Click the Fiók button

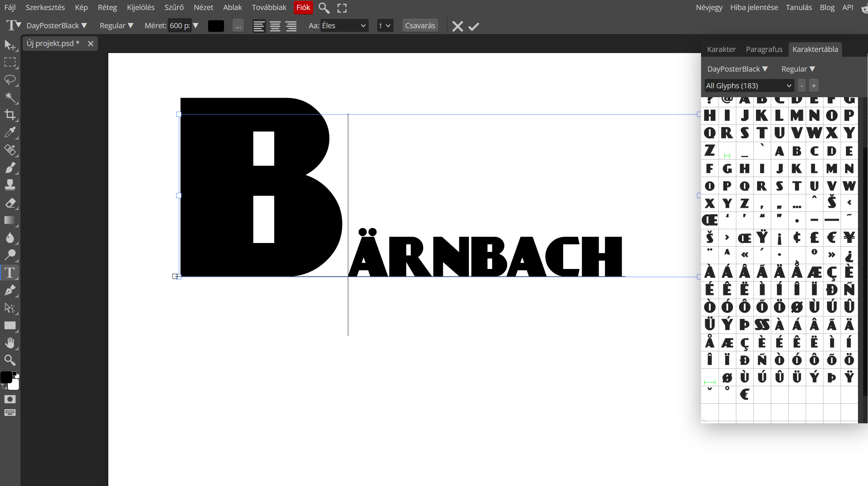click(303, 7)
